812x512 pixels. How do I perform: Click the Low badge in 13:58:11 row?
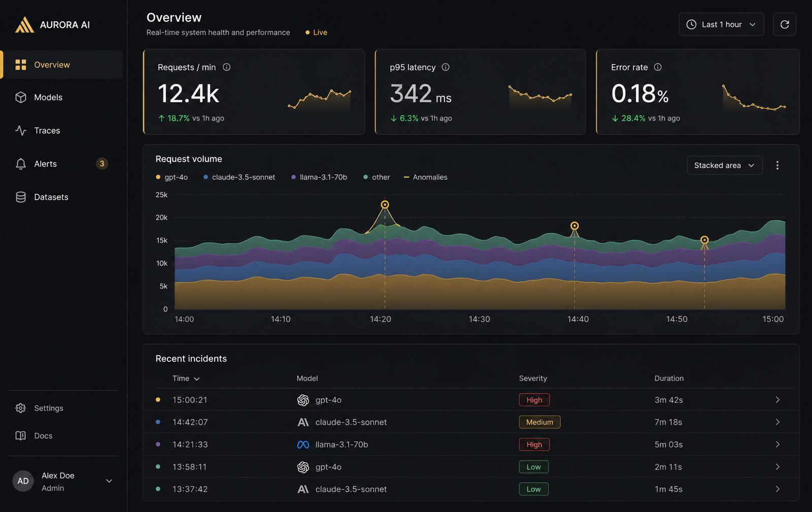tap(533, 467)
